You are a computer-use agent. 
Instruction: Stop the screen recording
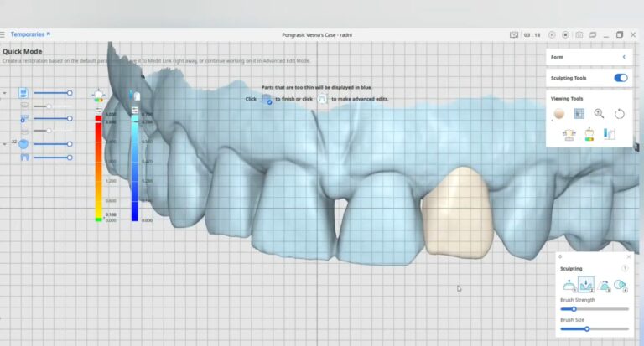(565, 35)
